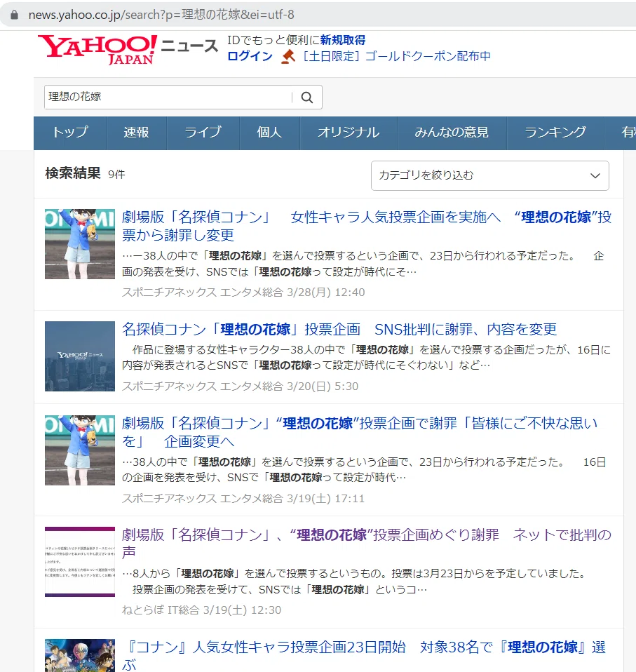This screenshot has height=672, width=636.
Task: Click the IDでもっと便利に text
Action: point(273,40)
